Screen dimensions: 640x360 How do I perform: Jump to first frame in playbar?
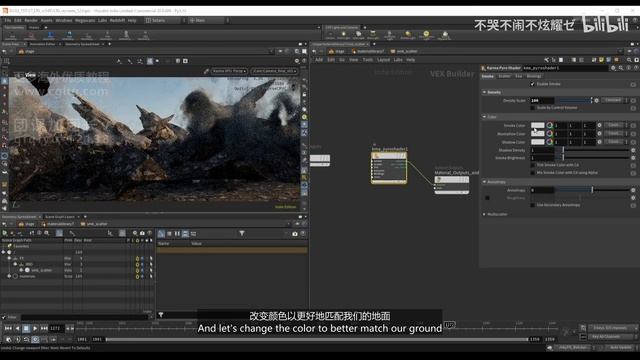coord(8,328)
